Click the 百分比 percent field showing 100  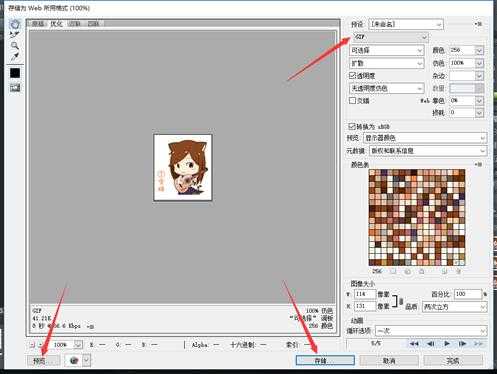468,294
